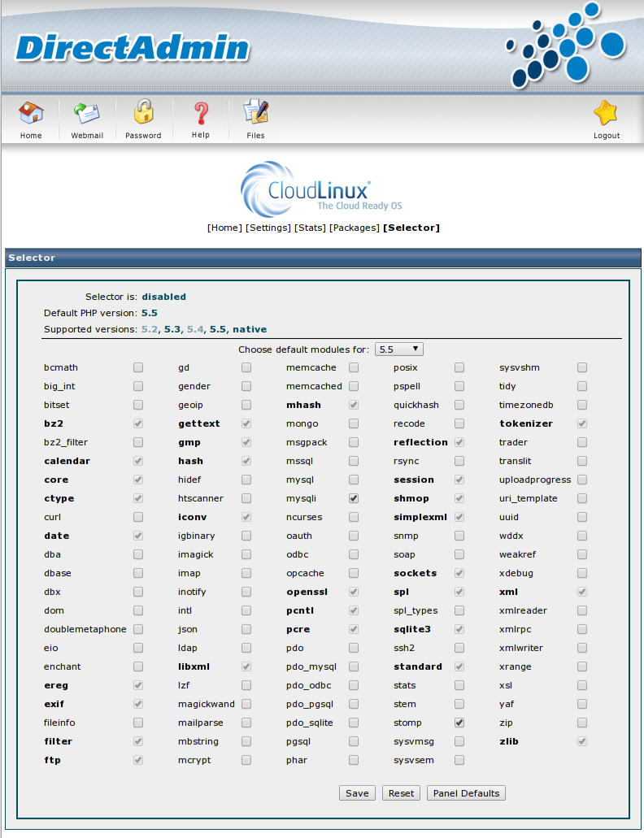Screen dimensions: 644x838
Task: Open the PHP version dropdown for default modules
Action: (x=399, y=350)
